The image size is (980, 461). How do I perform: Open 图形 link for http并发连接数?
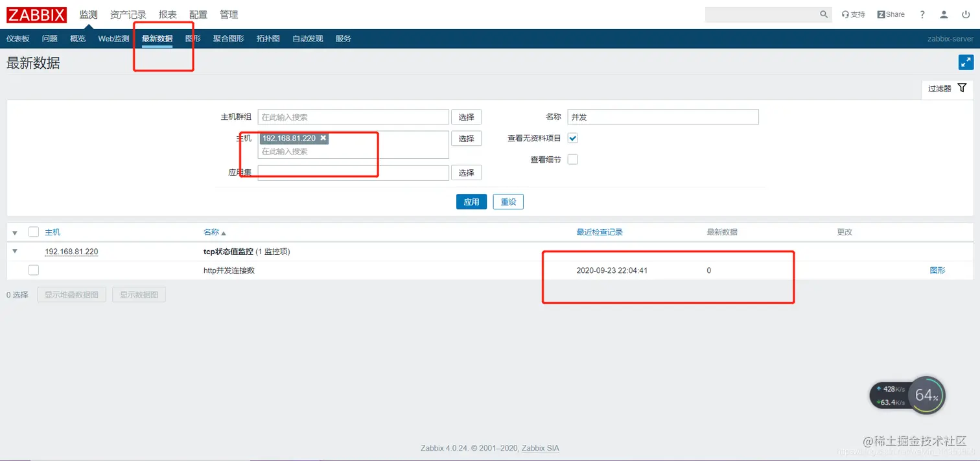click(x=937, y=270)
